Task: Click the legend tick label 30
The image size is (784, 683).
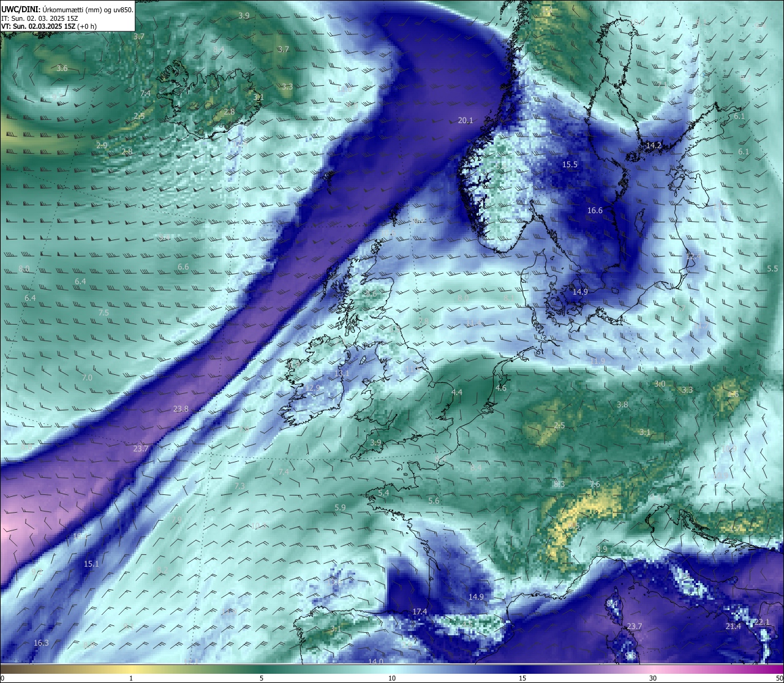Action: [653, 678]
